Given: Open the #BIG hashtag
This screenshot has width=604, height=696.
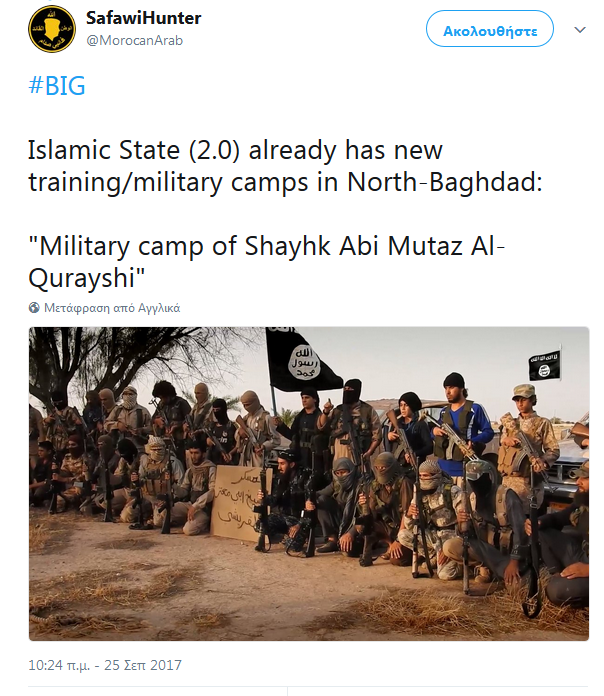Looking at the screenshot, I should coord(57,85).
